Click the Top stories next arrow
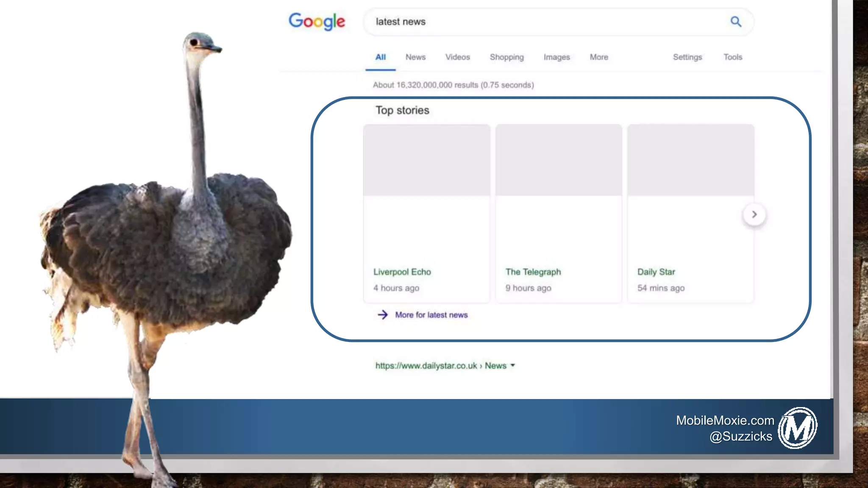The width and height of the screenshot is (868, 488). (754, 215)
